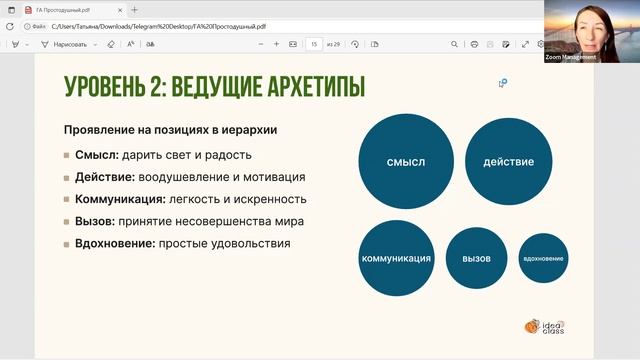Edit the page number field showing 15
Image resolution: width=640 pixels, height=360 pixels.
tap(314, 44)
